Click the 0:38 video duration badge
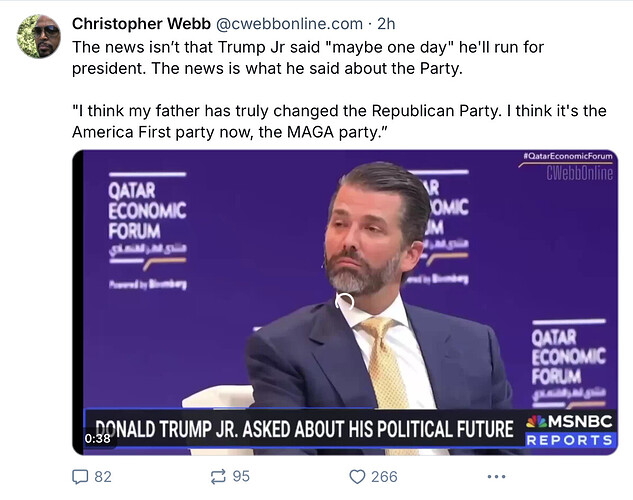This screenshot has width=633, height=500. (97, 438)
